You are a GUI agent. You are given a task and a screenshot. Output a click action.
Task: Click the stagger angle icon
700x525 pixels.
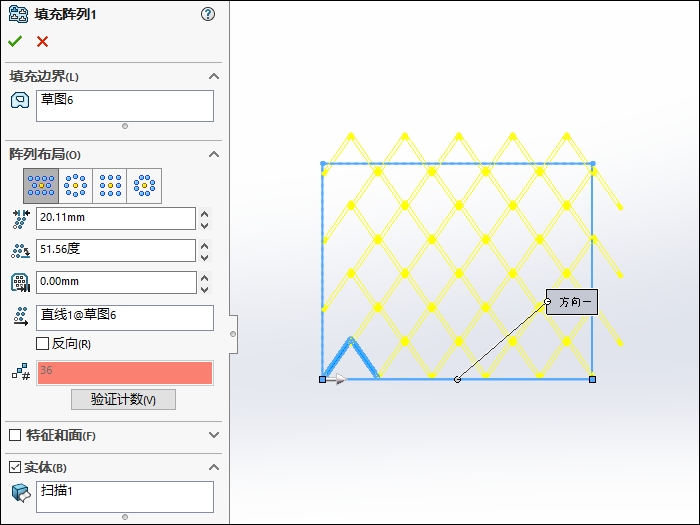(21, 251)
